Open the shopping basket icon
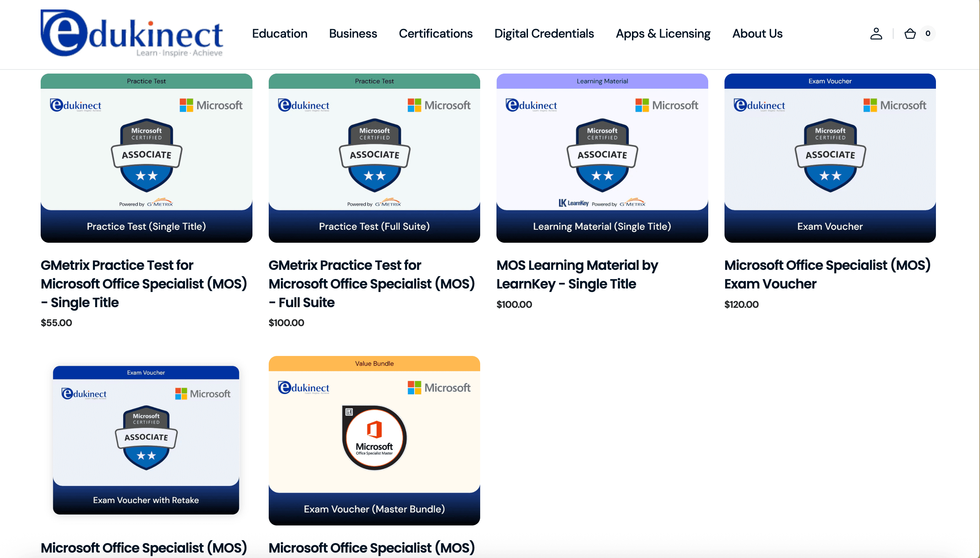 [x=910, y=34]
